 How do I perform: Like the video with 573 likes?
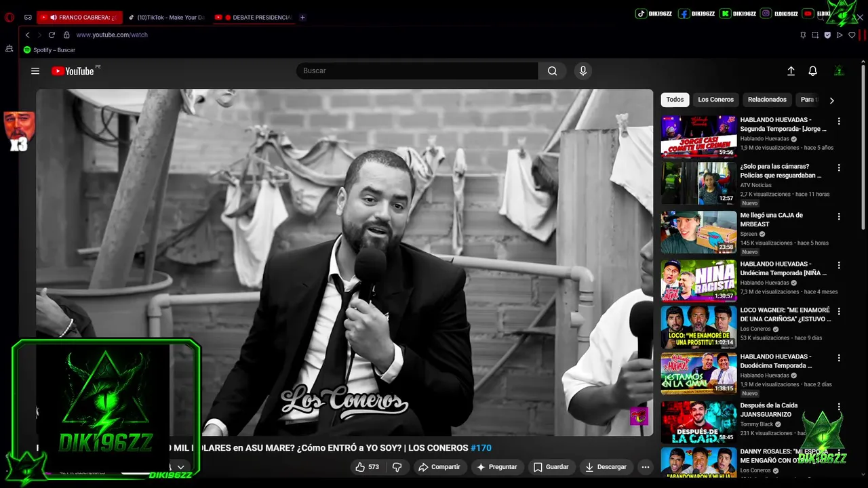368,467
